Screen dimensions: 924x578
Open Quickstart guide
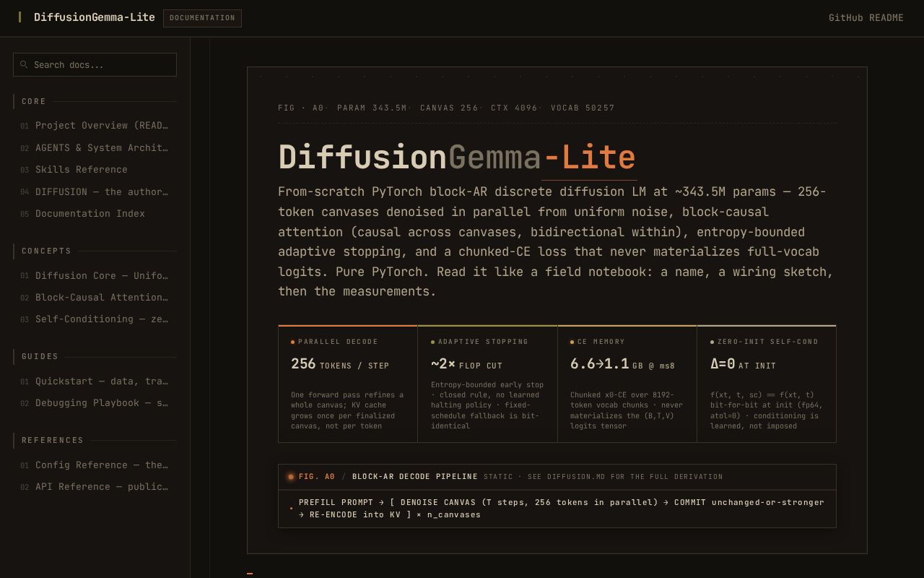point(95,381)
